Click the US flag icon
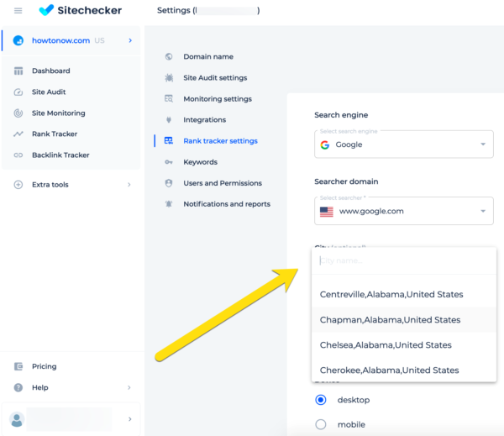The width and height of the screenshot is (504, 436). [327, 212]
